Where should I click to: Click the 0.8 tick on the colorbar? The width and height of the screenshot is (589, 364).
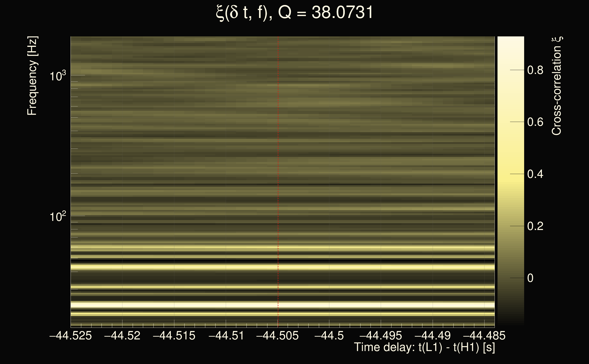[535, 70]
